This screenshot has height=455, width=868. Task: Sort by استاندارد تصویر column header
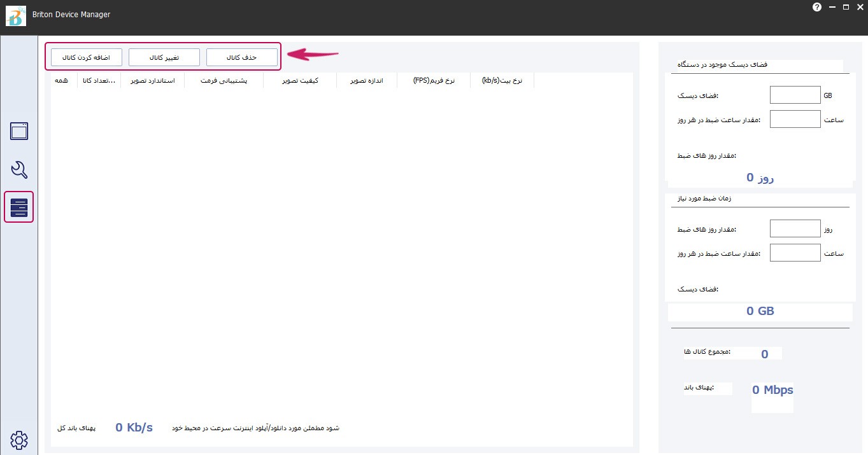(152, 81)
